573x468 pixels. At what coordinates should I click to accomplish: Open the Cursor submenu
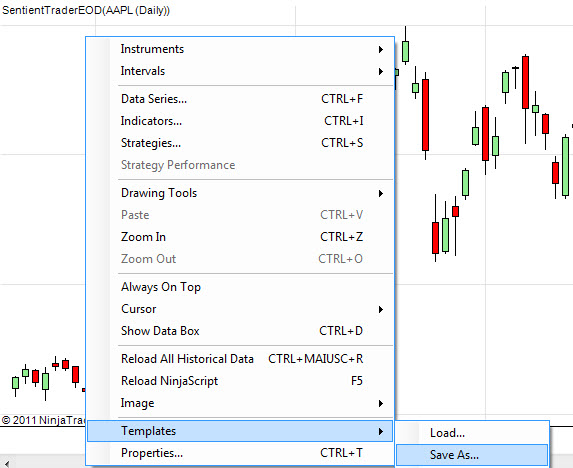click(x=240, y=309)
